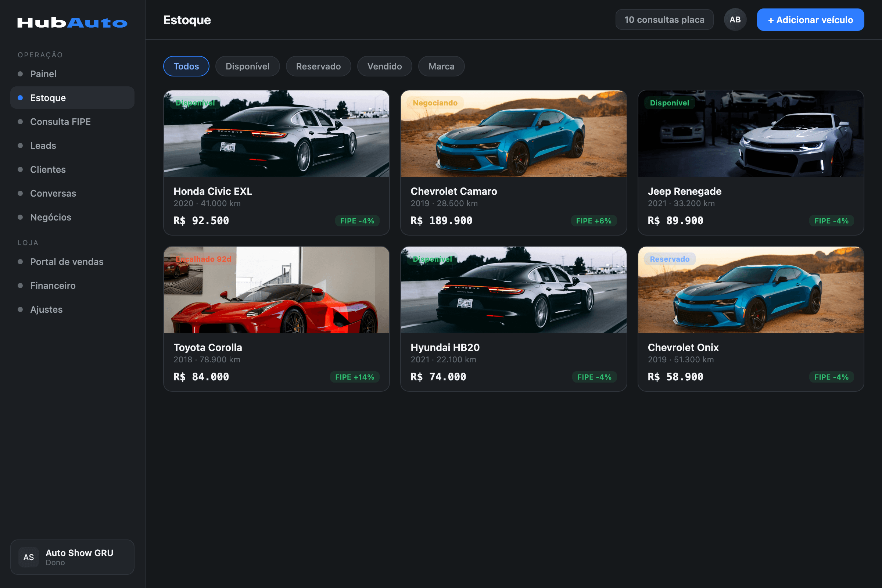Click Adicionar veículo button
Image resolution: width=882 pixels, height=588 pixels.
[810, 20]
